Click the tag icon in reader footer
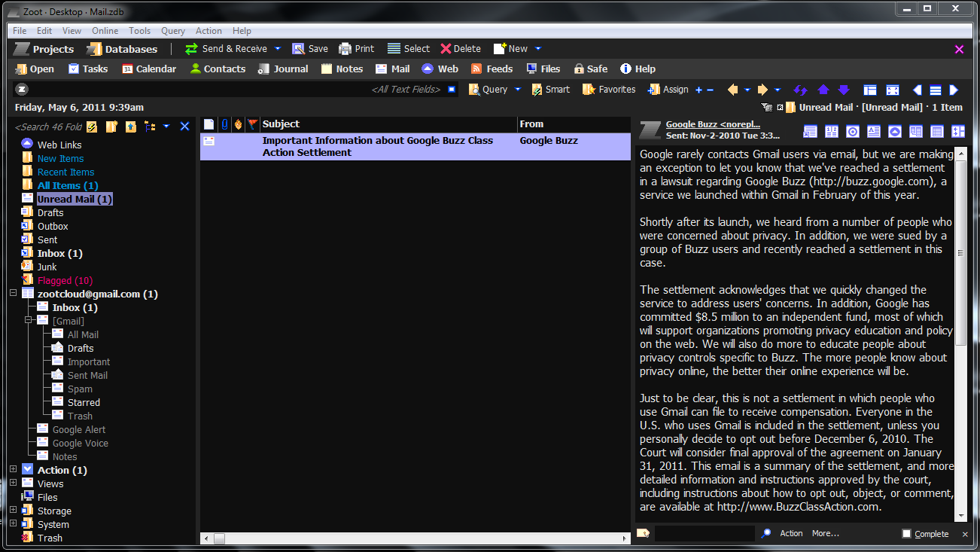 click(x=643, y=533)
